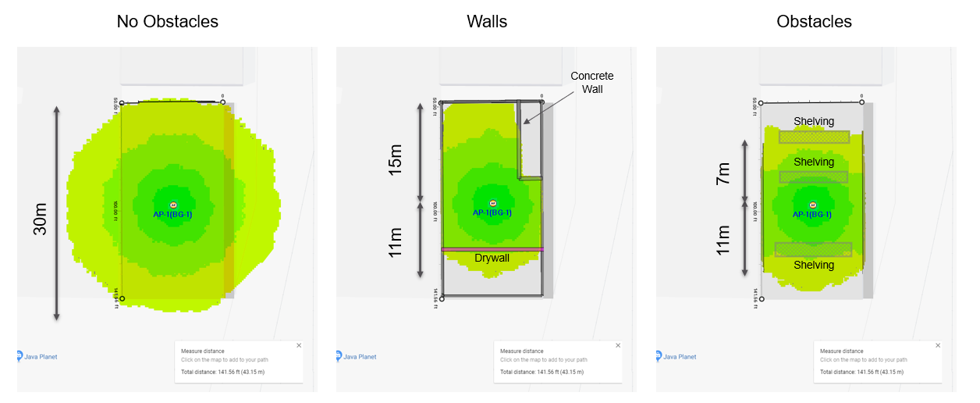Open Java Planet link in No Obstacles map
This screenshot has height=403, width=980.
point(41,357)
